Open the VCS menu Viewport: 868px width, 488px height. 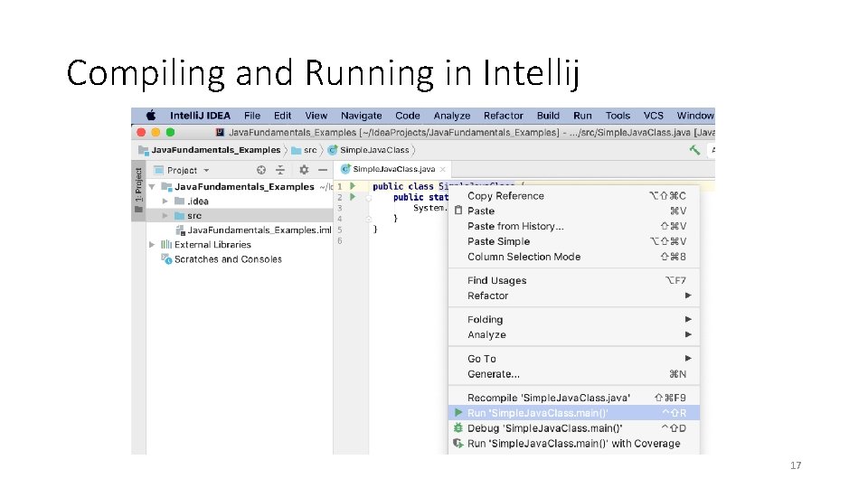click(653, 116)
